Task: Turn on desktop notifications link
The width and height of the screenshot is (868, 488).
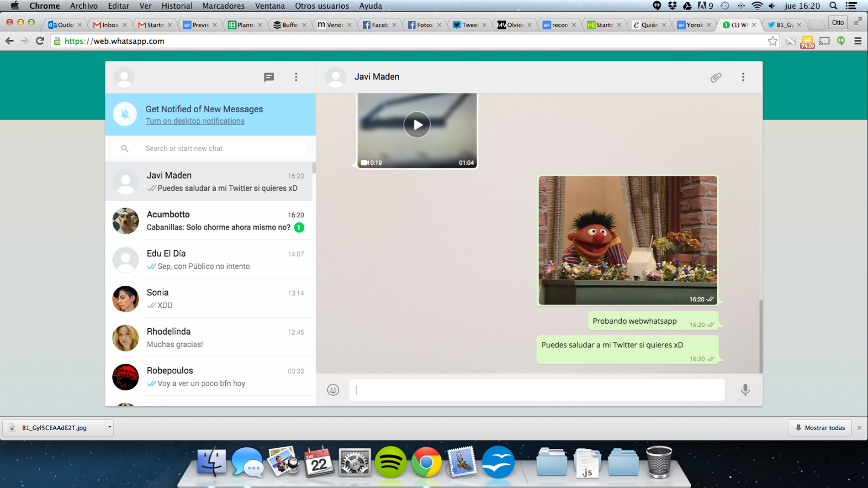Action: tap(195, 121)
